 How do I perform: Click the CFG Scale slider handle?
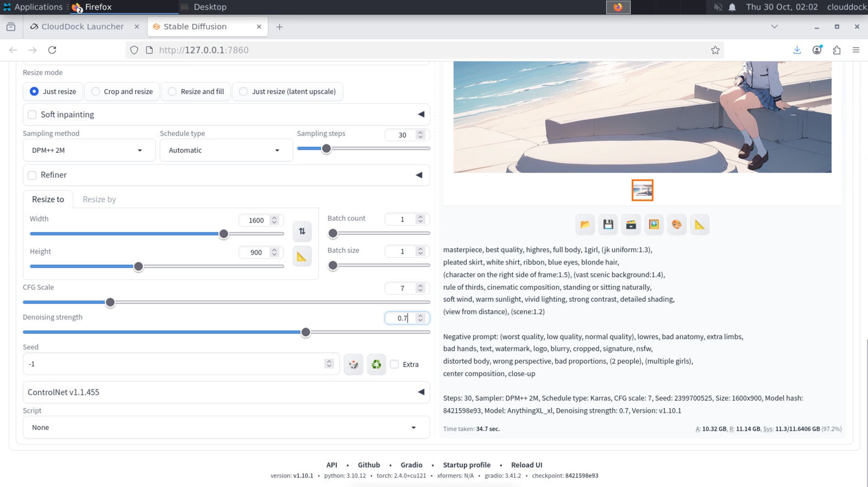tap(110, 303)
